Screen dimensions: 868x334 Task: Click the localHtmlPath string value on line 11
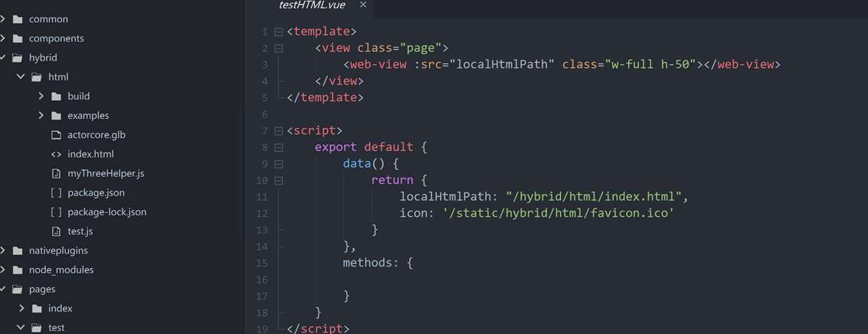(594, 197)
